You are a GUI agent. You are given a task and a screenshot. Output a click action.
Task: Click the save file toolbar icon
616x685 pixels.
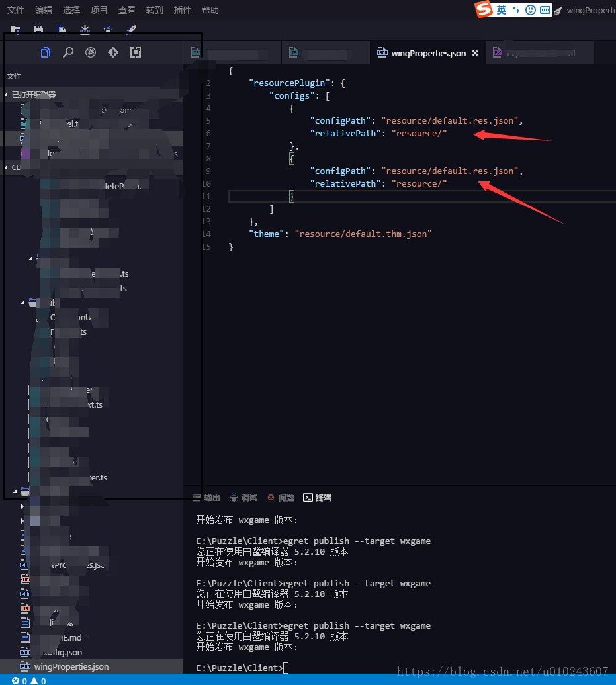39,29
